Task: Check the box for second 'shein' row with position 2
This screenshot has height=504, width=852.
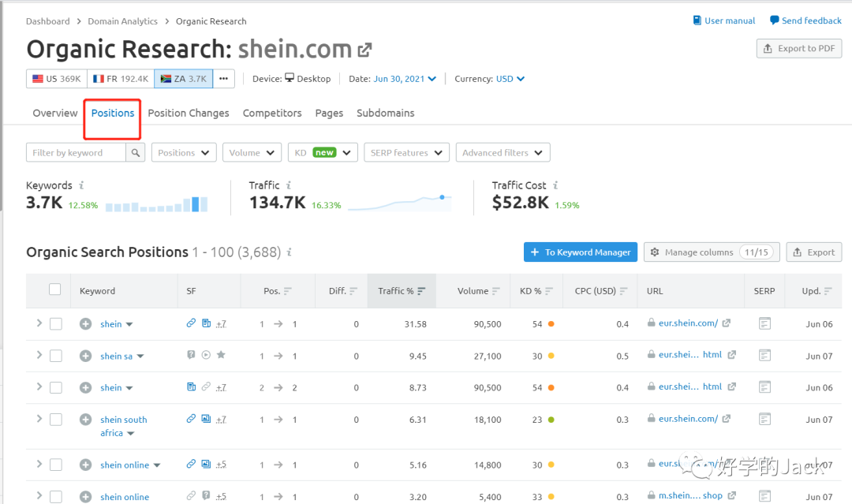Action: pyautogui.click(x=55, y=388)
